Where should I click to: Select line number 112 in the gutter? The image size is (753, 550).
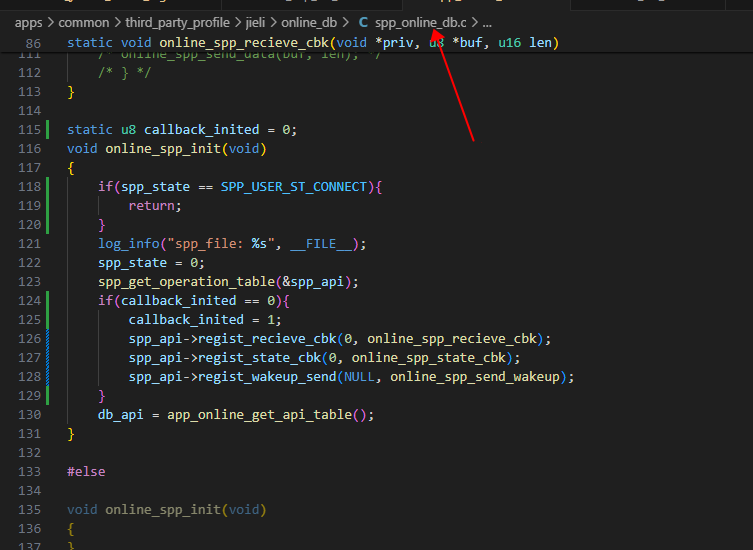(x=29, y=73)
